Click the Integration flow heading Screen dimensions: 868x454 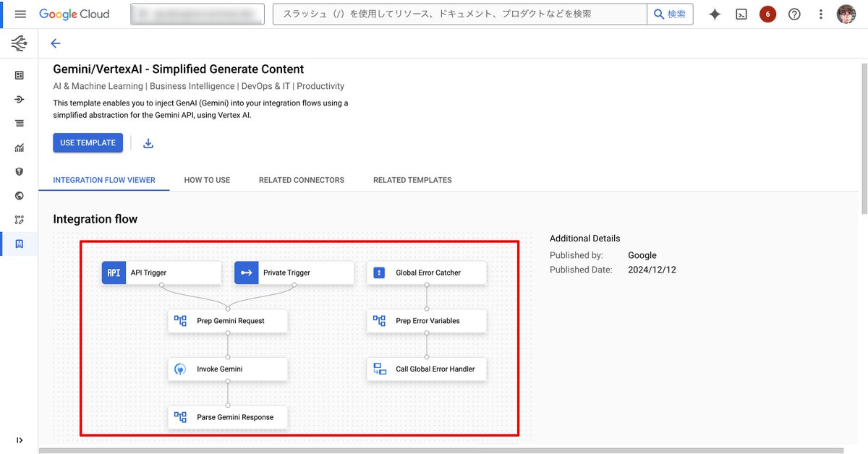[95, 219]
